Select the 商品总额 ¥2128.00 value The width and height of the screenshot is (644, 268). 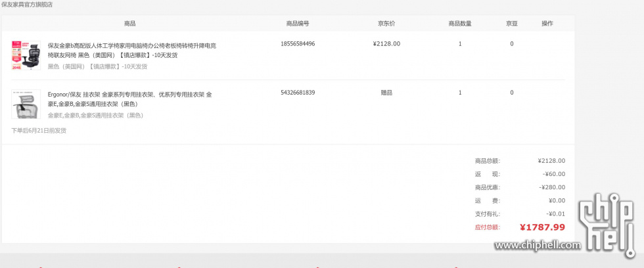pyautogui.click(x=551, y=161)
